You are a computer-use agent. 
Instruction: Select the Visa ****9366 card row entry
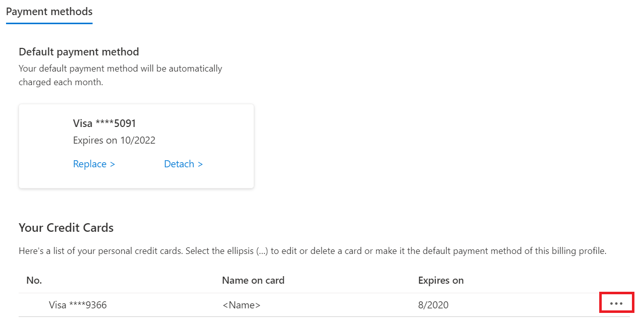tap(77, 305)
